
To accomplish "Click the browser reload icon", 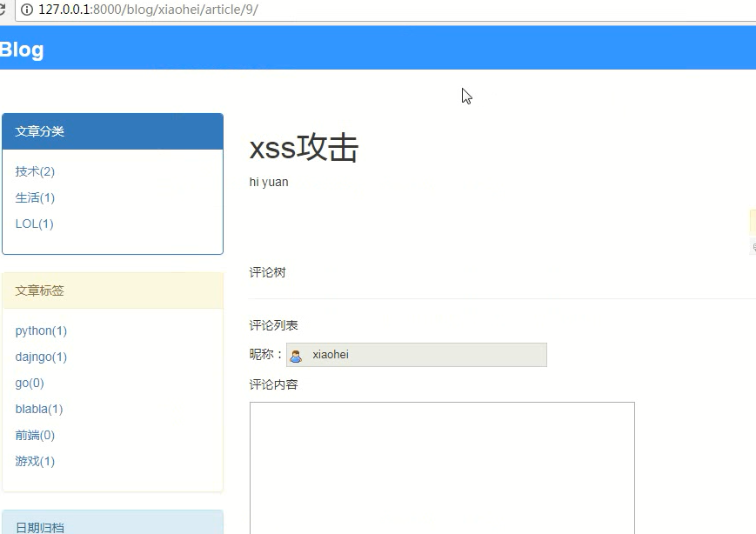I will [x=2, y=10].
